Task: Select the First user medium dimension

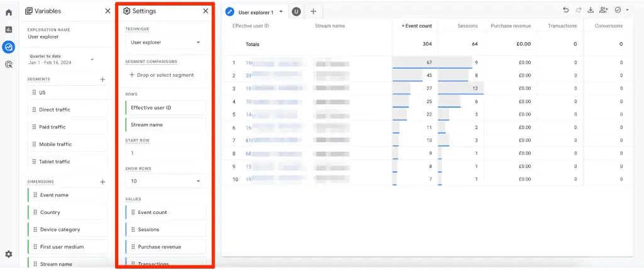Action: point(67,247)
